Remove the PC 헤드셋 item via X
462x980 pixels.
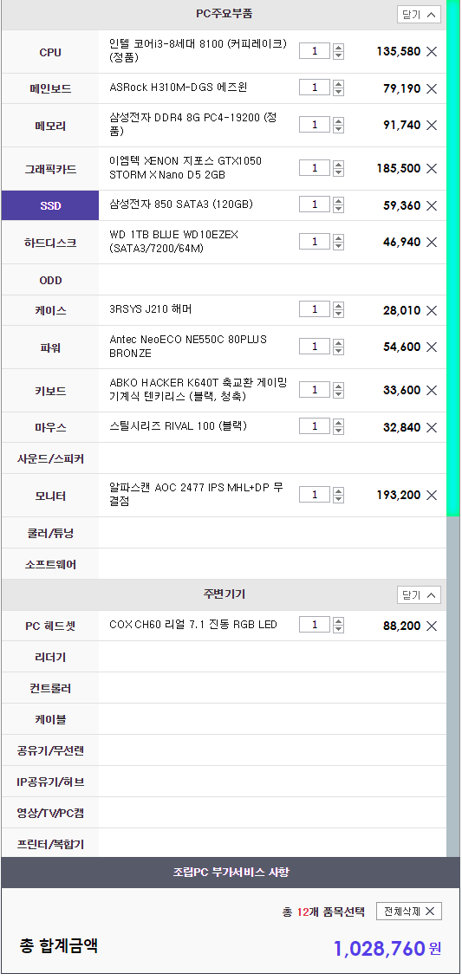point(432,626)
